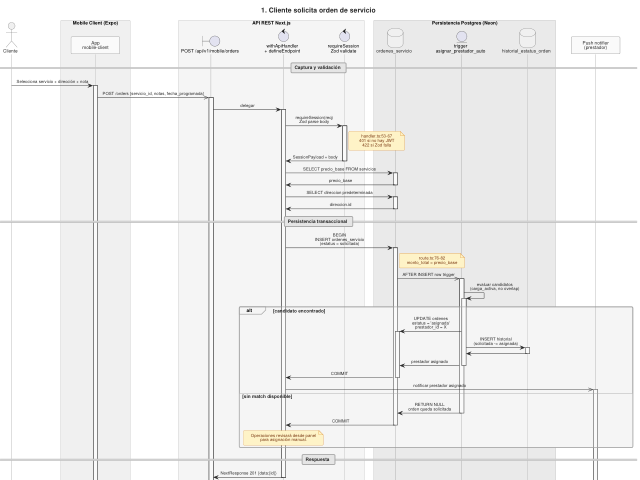Click the diagram title 'Cliente solicita orden de servicio'
Image resolution: width=640 pixels, height=480 pixels.
point(318,10)
